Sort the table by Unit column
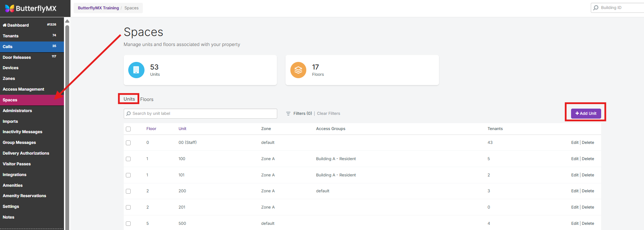 182,129
